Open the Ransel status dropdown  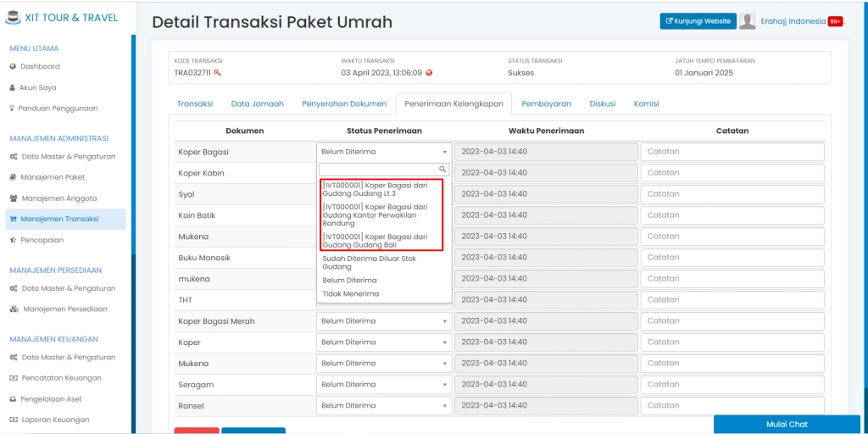[x=384, y=406]
